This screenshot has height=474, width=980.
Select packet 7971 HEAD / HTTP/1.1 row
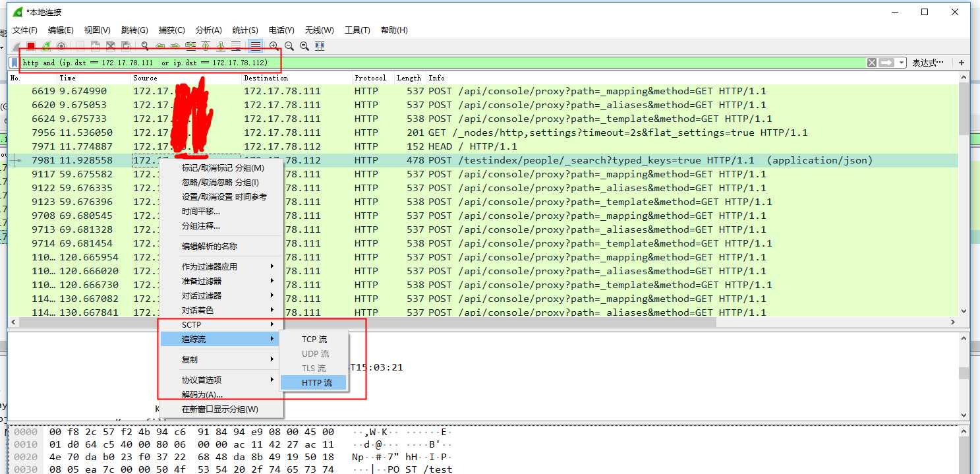tap(483, 146)
